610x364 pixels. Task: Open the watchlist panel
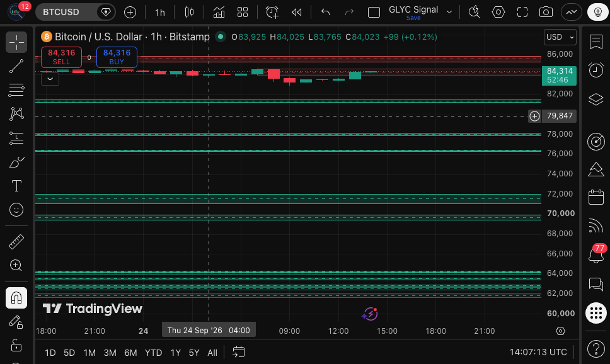pos(596,42)
